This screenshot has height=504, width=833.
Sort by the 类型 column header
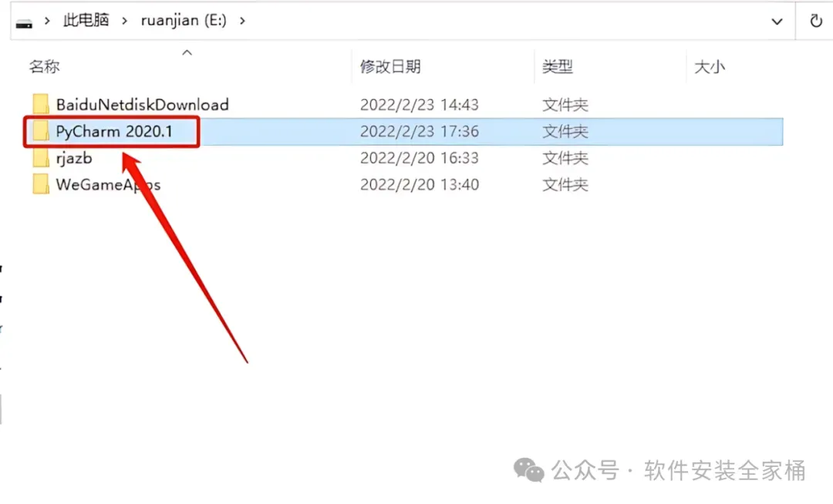click(558, 66)
